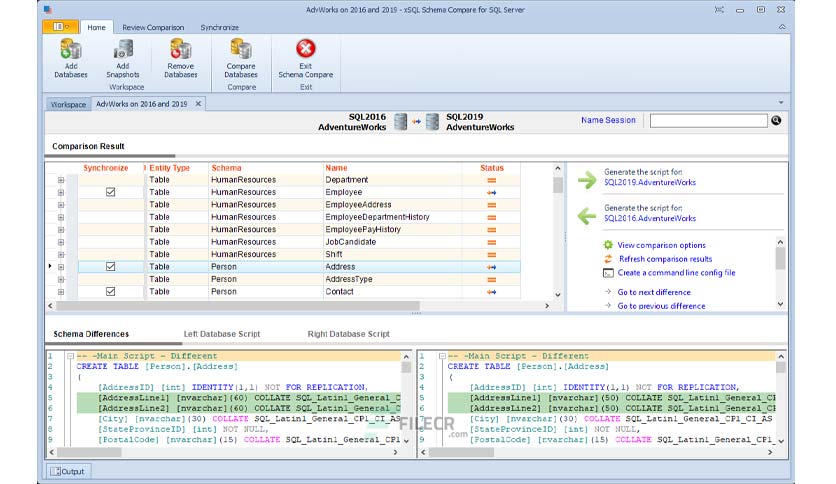This screenshot has width=836, height=484.
Task: Open the Output panel button
Action: coord(68,471)
